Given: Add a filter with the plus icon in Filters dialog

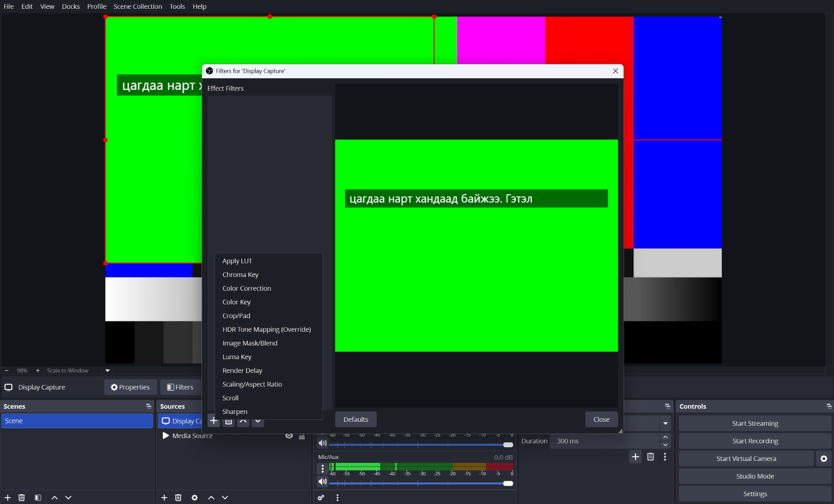Looking at the screenshot, I should (214, 421).
